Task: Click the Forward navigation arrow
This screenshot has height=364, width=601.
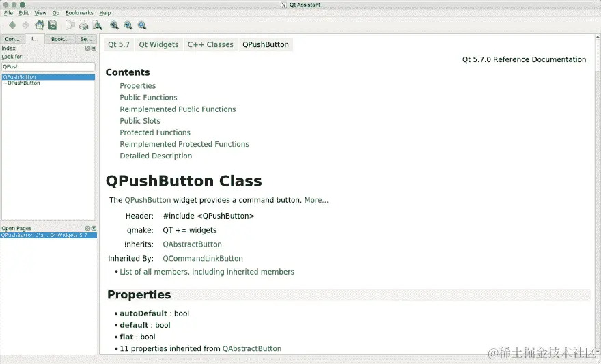Action: [25, 25]
